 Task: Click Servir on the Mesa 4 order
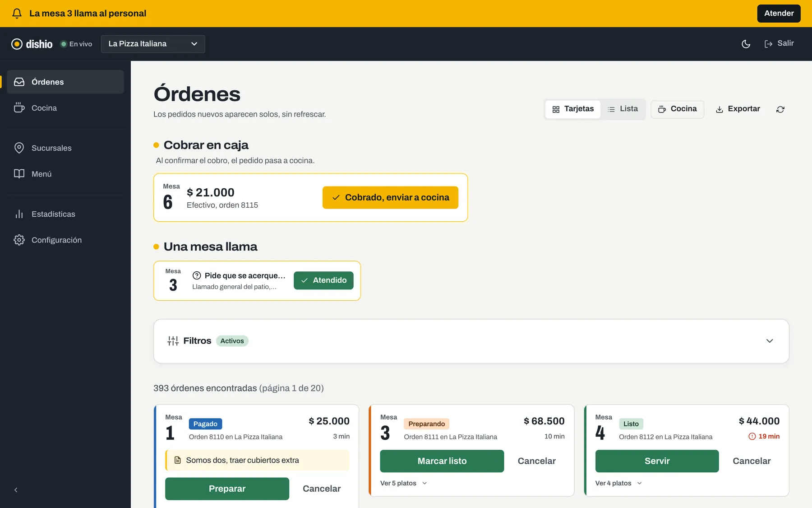(x=657, y=461)
